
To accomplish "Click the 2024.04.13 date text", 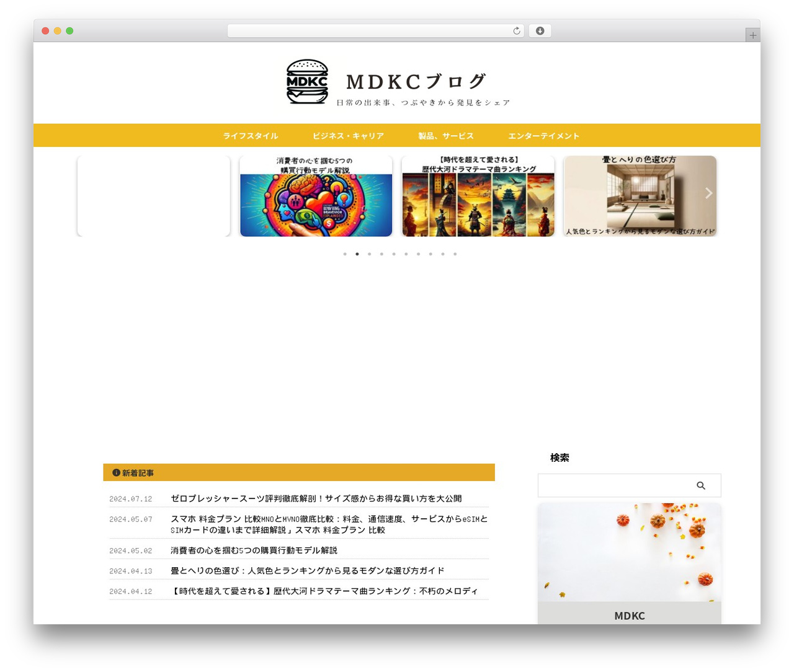I will [x=131, y=571].
